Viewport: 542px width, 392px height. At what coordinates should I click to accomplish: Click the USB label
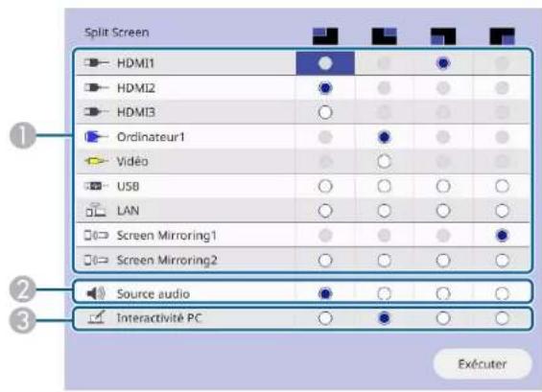coord(128,187)
